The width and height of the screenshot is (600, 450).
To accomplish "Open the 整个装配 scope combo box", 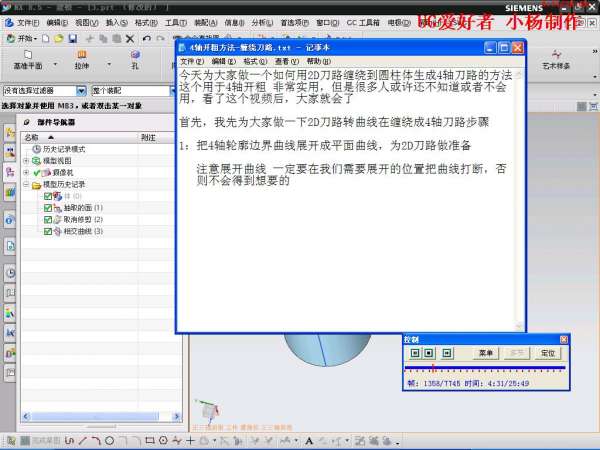I will (x=133, y=91).
